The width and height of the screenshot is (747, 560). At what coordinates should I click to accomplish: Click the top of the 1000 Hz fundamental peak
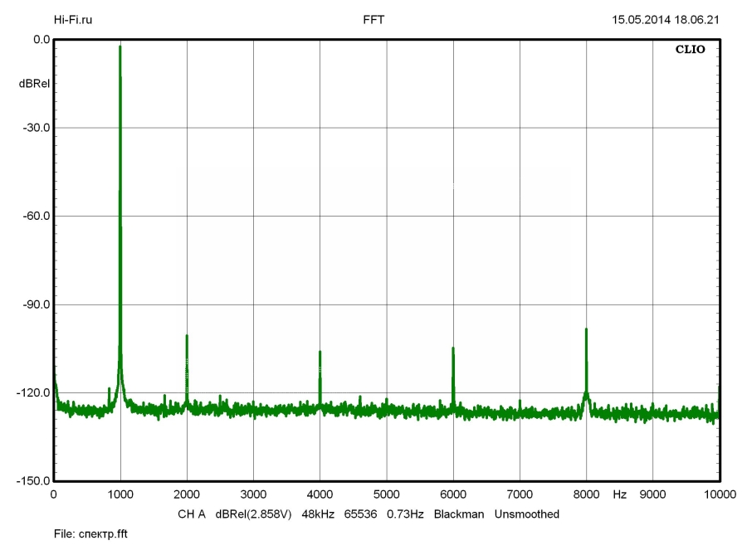[120, 48]
